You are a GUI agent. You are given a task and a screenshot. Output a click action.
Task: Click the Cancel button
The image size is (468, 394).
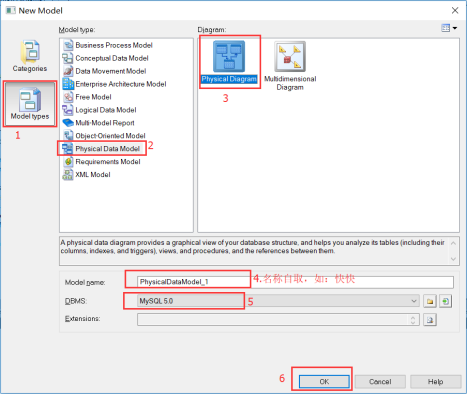coord(380,382)
